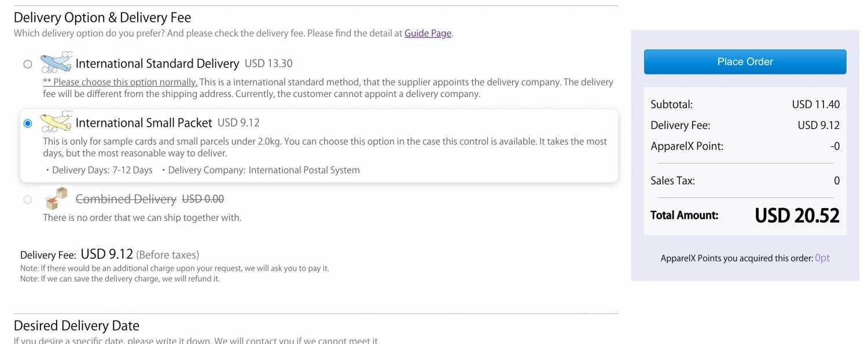Select International Small Packet radio button

click(28, 124)
